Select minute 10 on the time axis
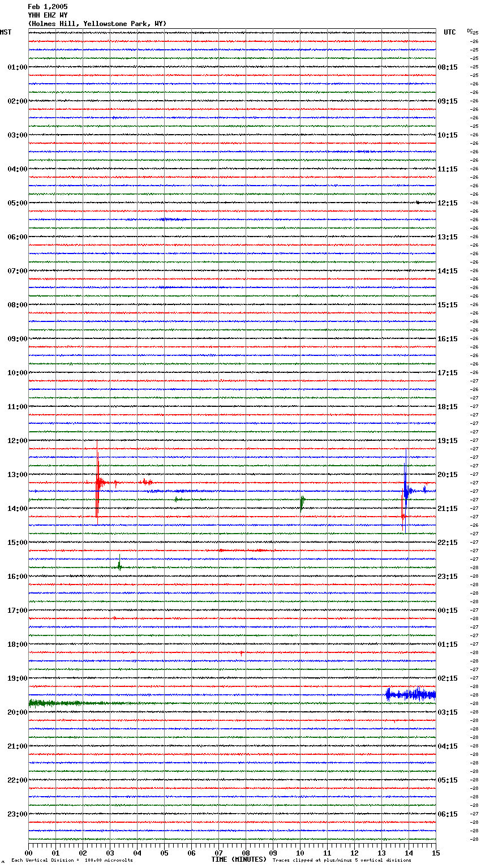481x868 pixels. tap(300, 853)
